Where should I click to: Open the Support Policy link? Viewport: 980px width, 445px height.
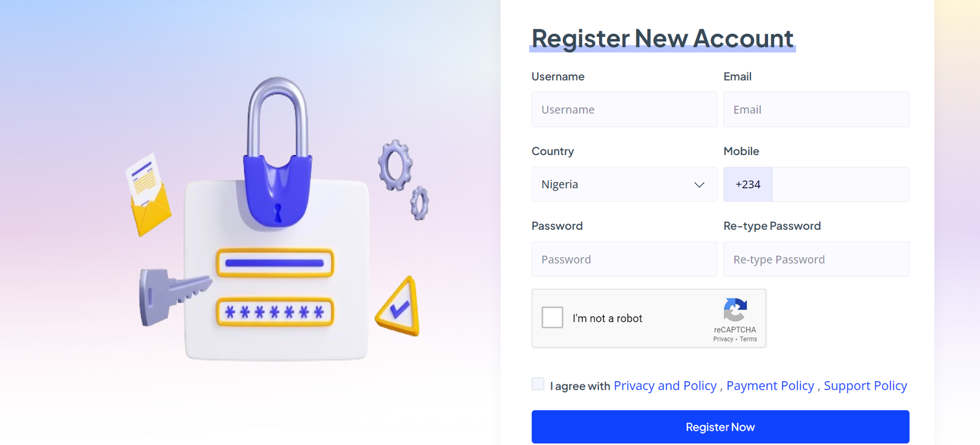[865, 386]
